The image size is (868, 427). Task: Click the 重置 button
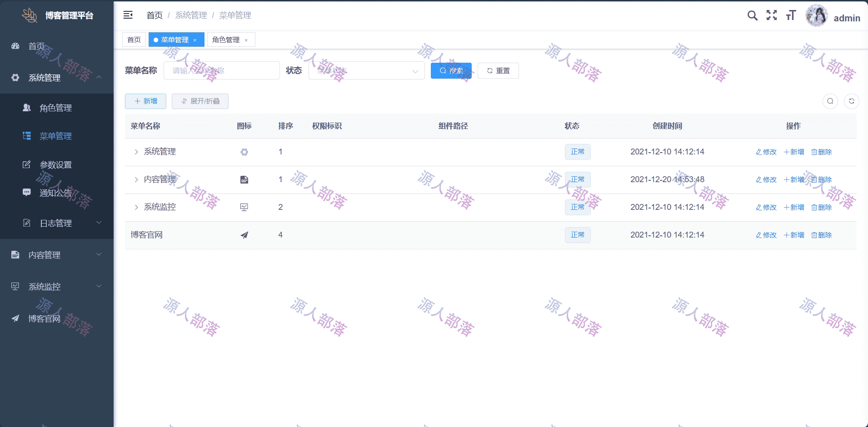[498, 70]
